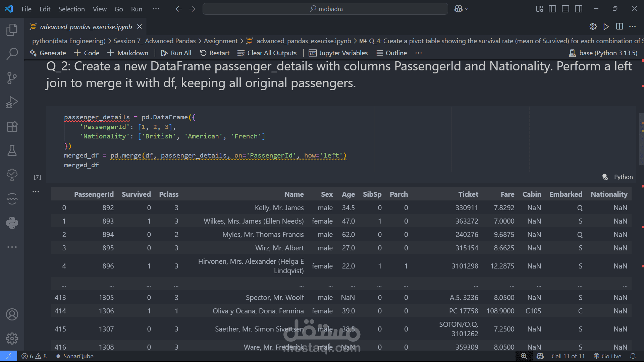The image size is (644, 362).
Task: Open the Manage gear in activity bar
Action: pos(12,339)
